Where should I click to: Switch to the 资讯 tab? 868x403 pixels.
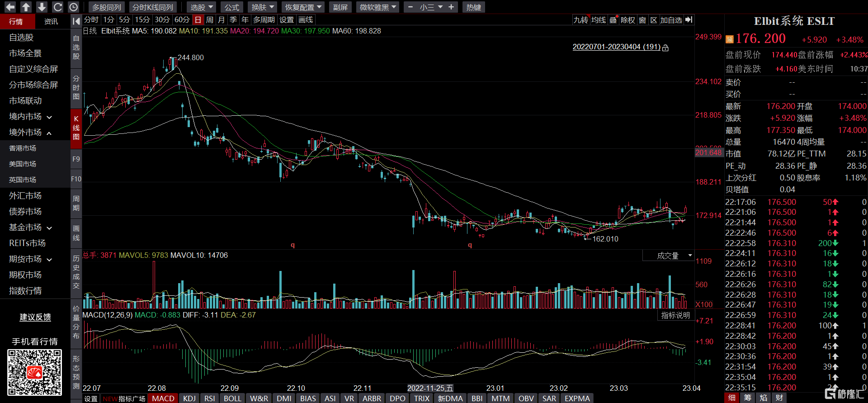51,21
